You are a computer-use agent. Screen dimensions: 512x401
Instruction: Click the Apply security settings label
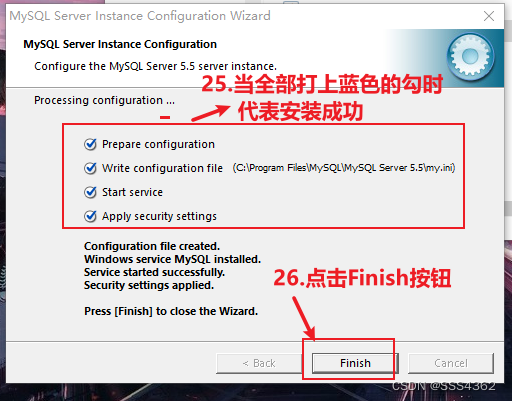[x=159, y=216]
